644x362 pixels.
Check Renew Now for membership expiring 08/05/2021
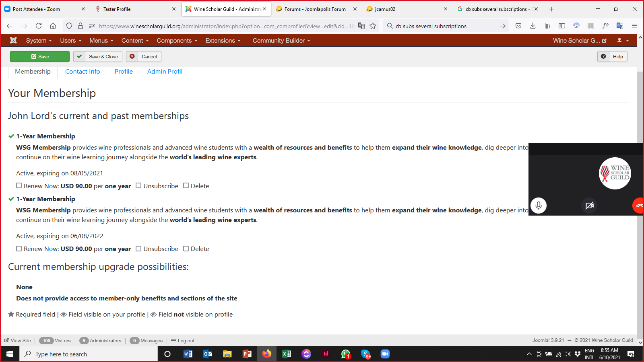click(19, 186)
